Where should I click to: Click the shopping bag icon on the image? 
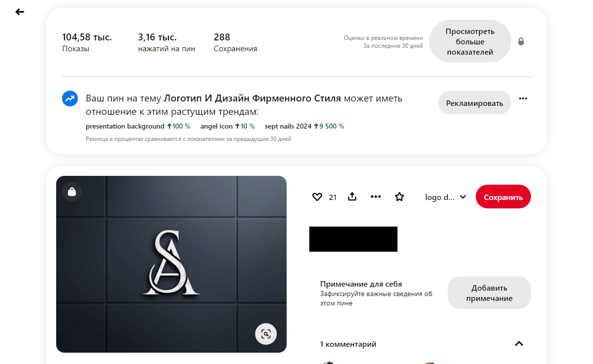[72, 192]
